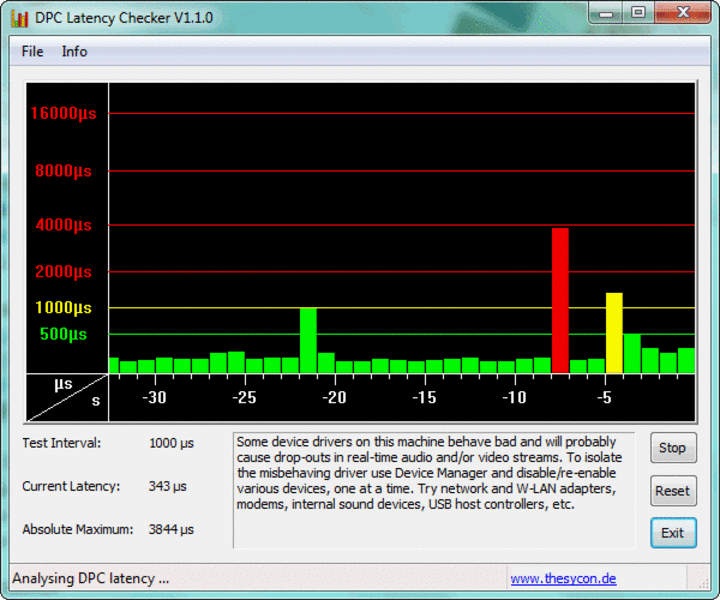Click the green 500µs axis label
Screen dimensions: 720x600
pyautogui.click(x=63, y=334)
